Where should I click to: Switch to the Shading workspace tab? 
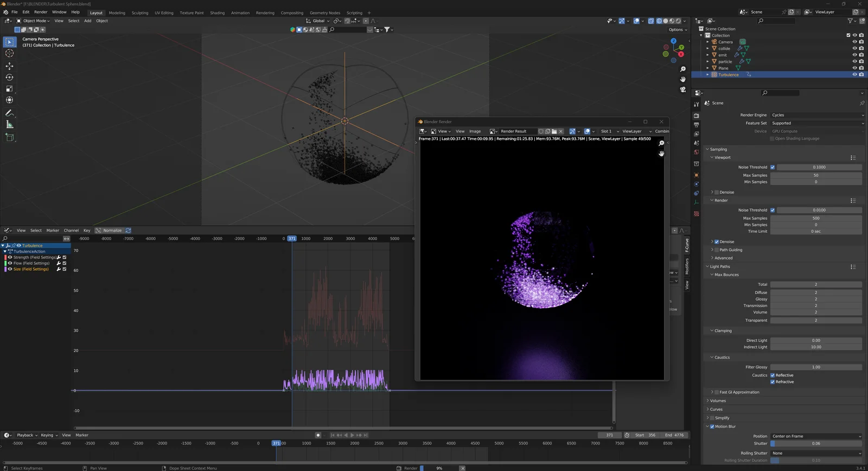[x=217, y=13]
